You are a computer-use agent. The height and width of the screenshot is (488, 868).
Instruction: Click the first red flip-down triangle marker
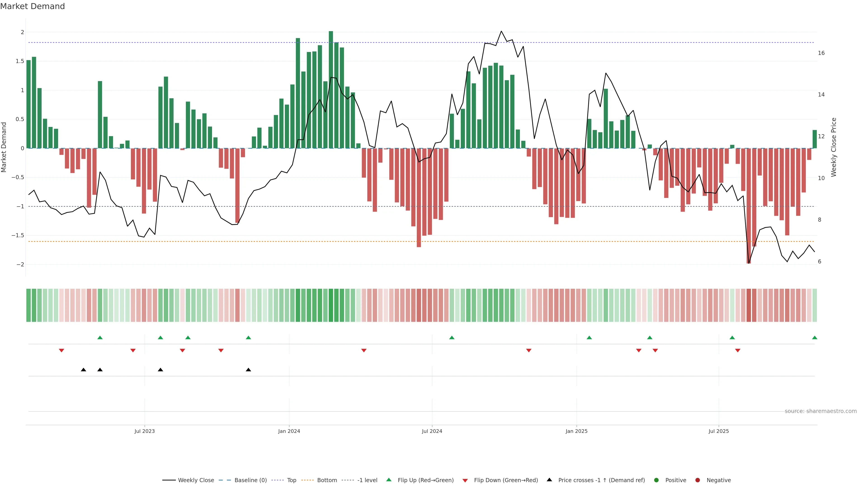61,351
